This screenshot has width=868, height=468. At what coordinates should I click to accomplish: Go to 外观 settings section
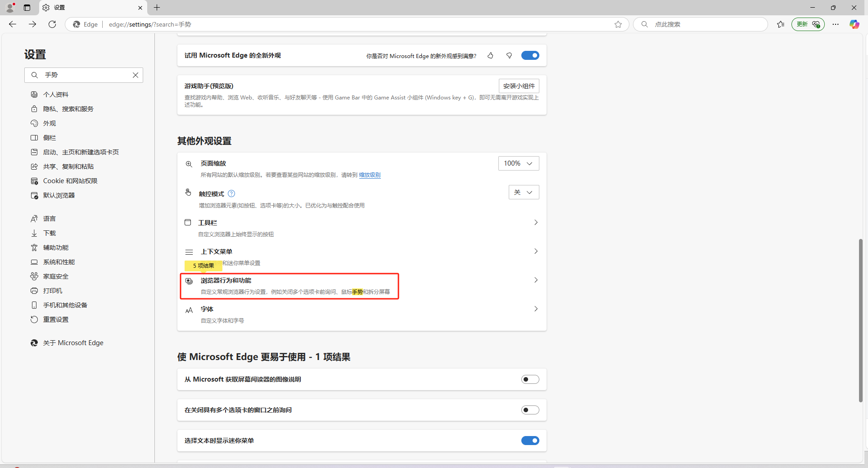pos(50,123)
